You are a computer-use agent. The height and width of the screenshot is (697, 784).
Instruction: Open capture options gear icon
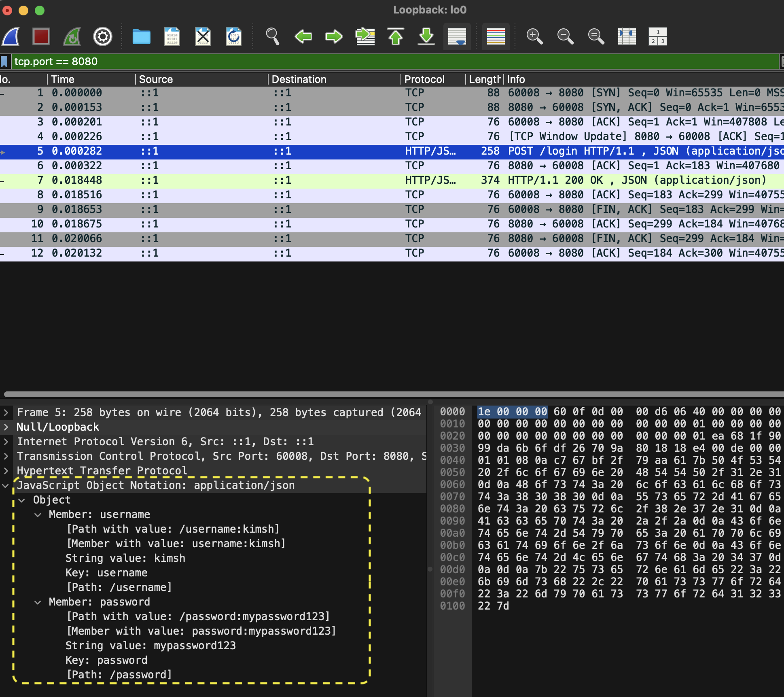pyautogui.click(x=103, y=36)
